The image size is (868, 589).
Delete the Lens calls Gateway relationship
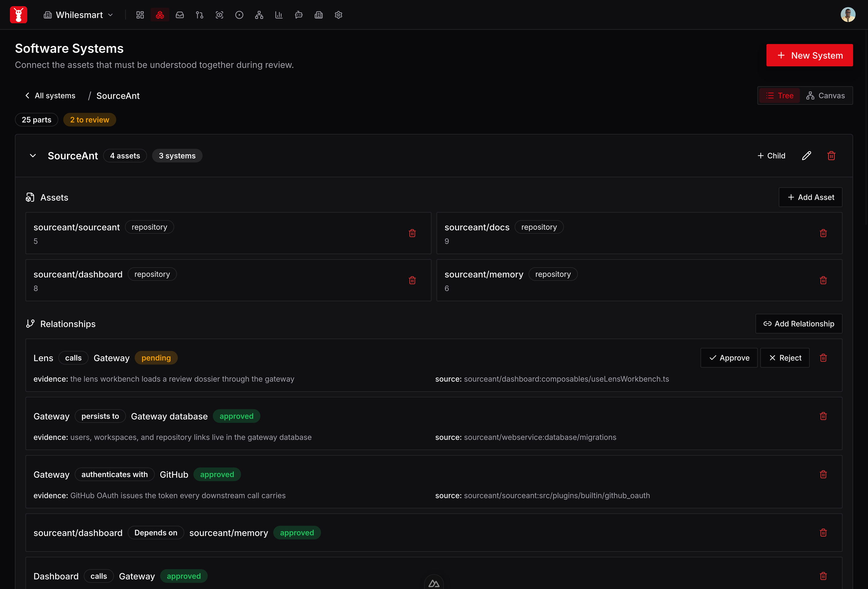point(823,358)
